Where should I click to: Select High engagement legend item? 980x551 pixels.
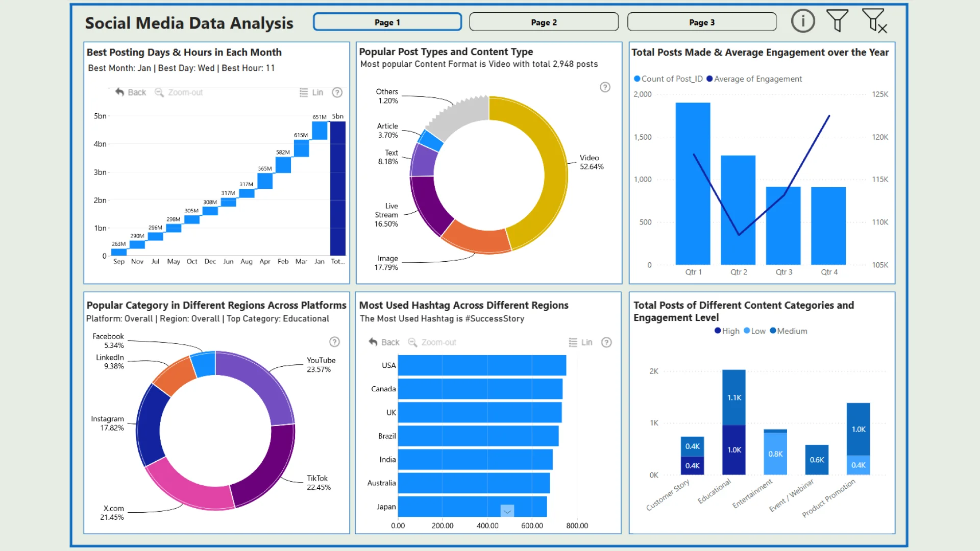(x=727, y=331)
